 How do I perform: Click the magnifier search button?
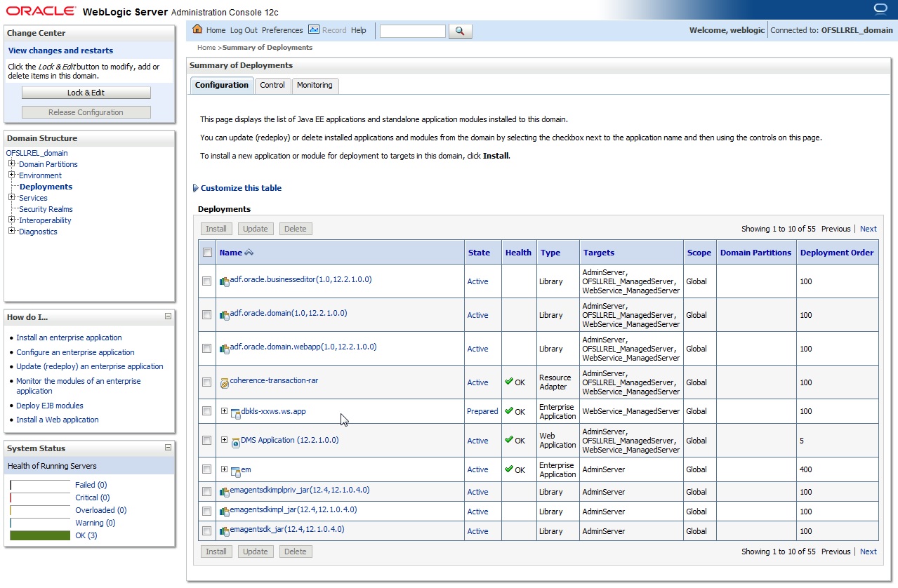click(460, 31)
